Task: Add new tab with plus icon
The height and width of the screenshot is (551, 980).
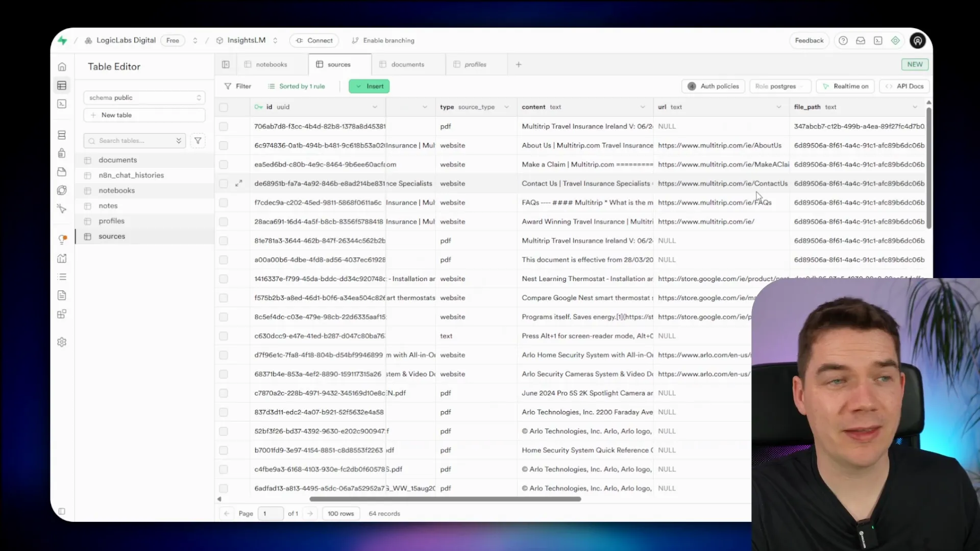Action: click(519, 64)
